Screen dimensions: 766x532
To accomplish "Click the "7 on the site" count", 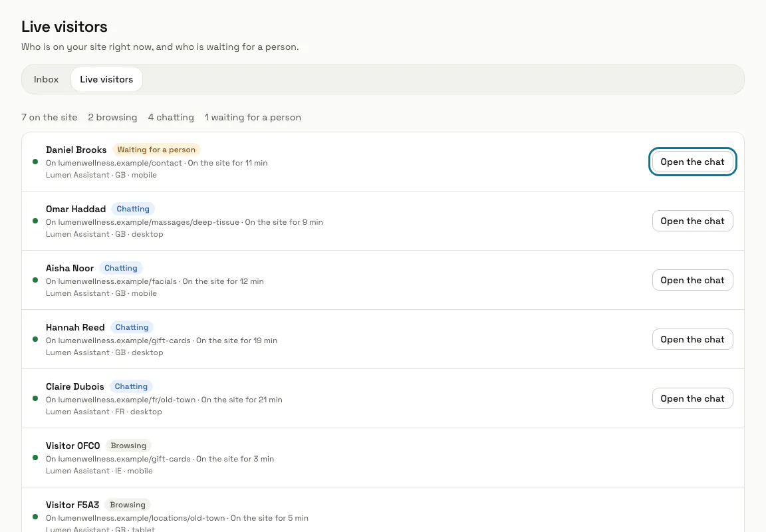I will 49,117.
